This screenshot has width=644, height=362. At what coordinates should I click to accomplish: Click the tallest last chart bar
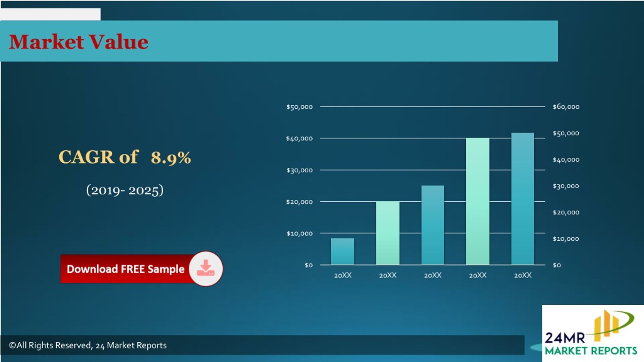coord(523,199)
